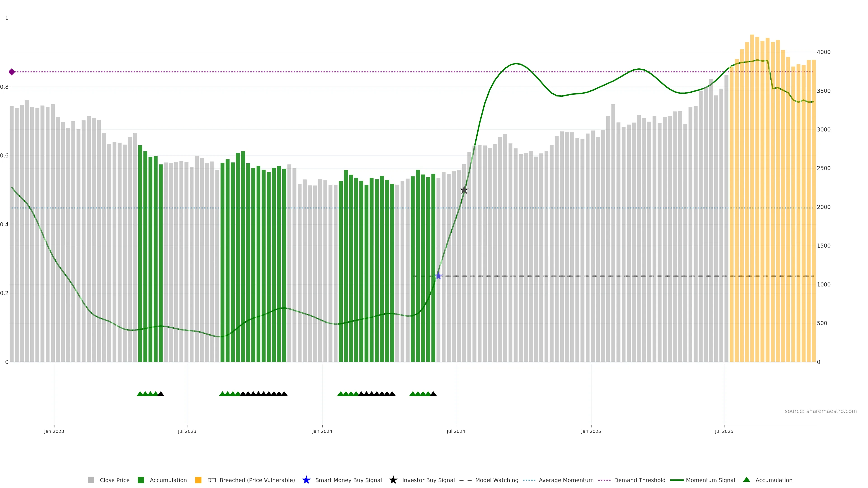Click the Jul 2024 axis label
Image resolution: width=868 pixels, height=488 pixels.
point(455,431)
